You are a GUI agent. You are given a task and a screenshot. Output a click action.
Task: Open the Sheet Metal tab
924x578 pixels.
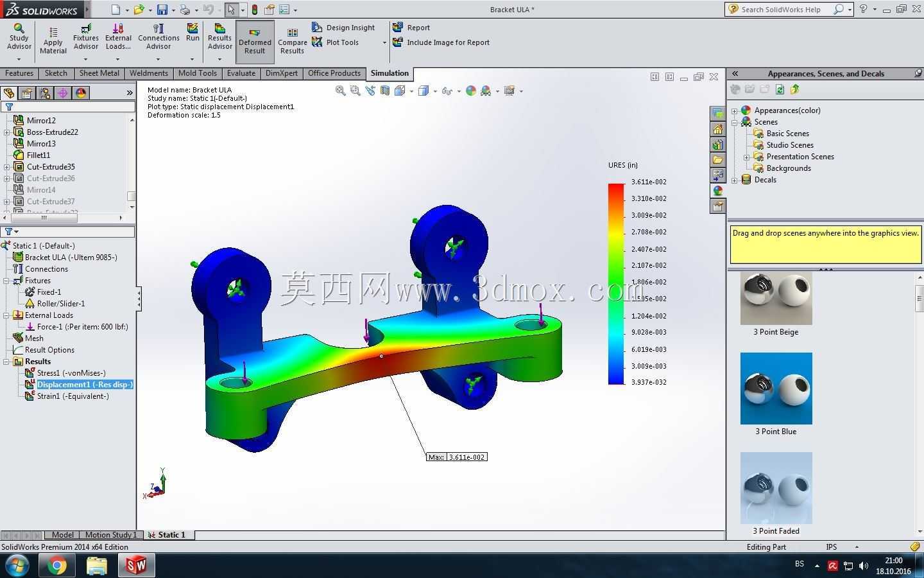pos(99,73)
